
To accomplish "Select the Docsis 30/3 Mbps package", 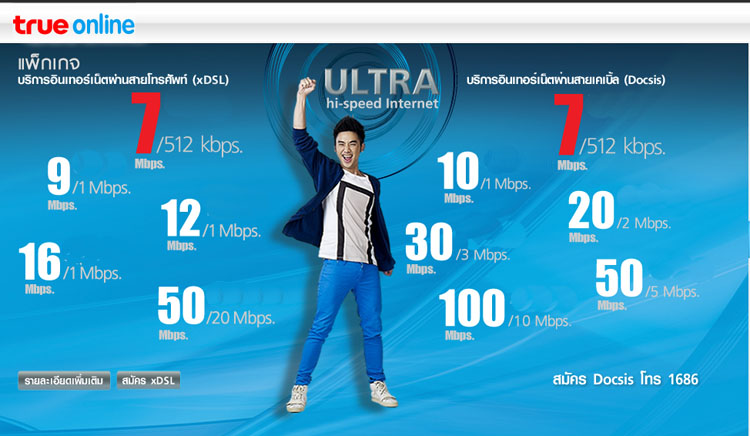I will pos(457,249).
